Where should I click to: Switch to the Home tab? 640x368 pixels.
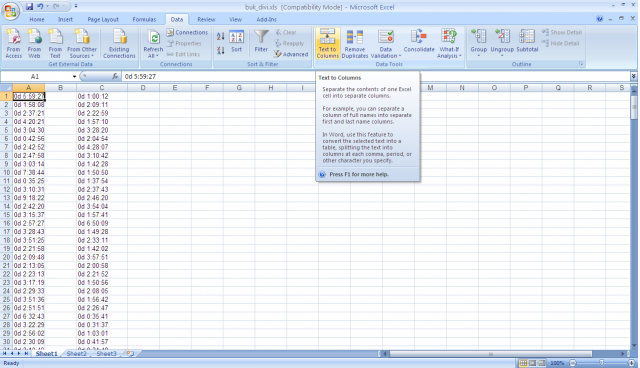(37, 19)
